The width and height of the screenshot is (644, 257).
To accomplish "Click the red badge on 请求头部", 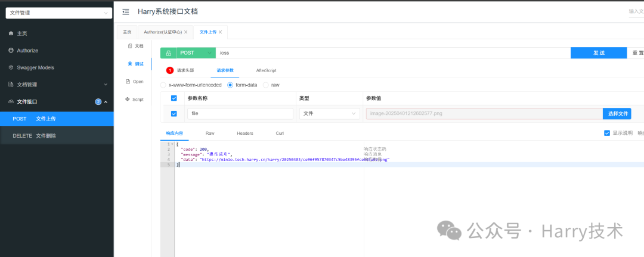I will (x=170, y=70).
